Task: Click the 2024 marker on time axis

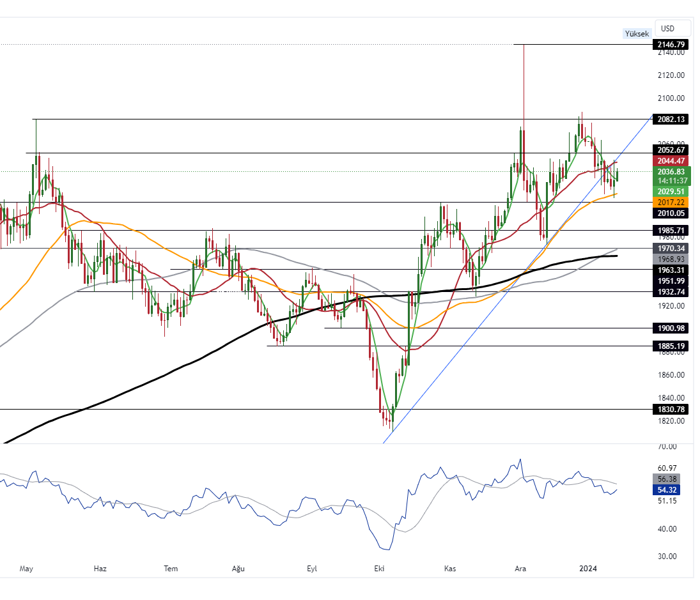Action: (x=588, y=568)
